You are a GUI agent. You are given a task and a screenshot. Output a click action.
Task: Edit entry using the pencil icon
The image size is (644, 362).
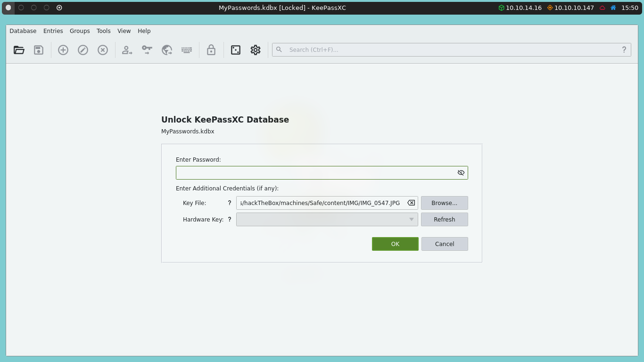point(83,49)
